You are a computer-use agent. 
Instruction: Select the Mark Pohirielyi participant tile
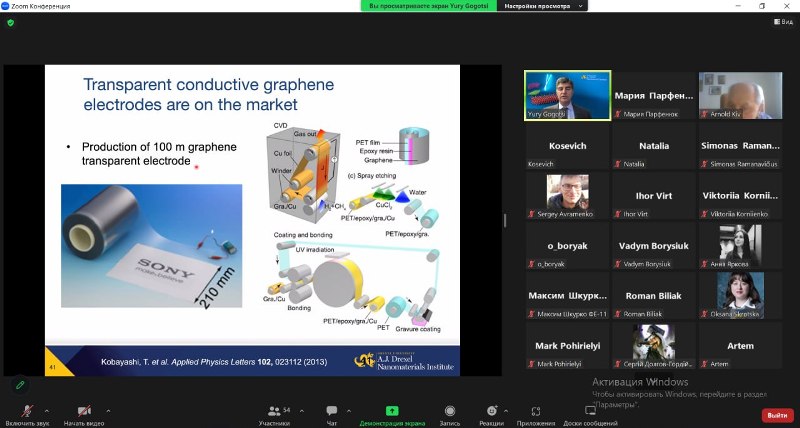[x=567, y=345]
